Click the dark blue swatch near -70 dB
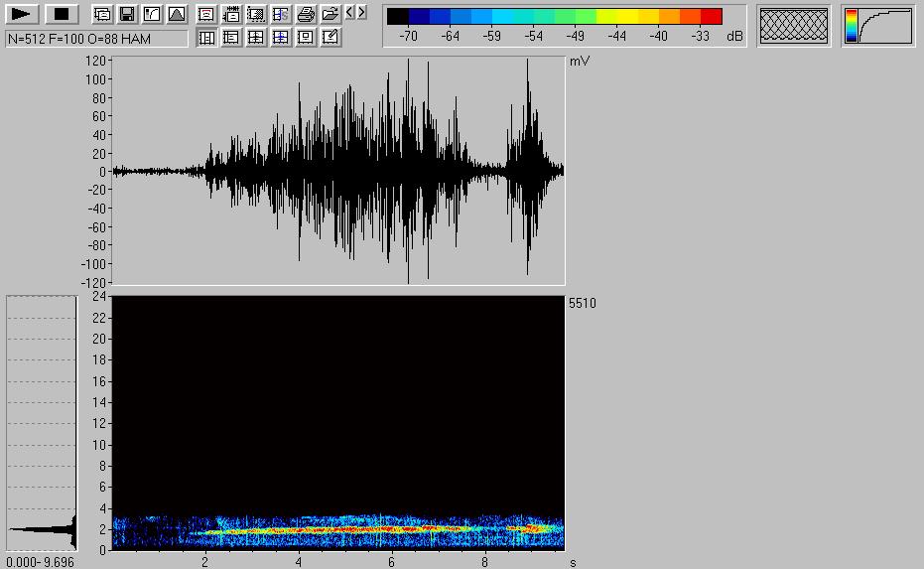Viewport: 924px width, 569px height. pos(419,17)
